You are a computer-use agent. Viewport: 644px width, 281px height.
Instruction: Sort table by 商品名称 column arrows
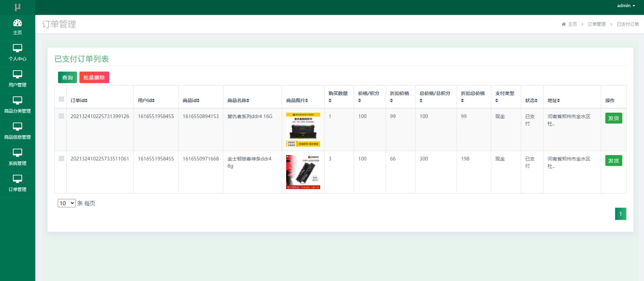point(248,101)
